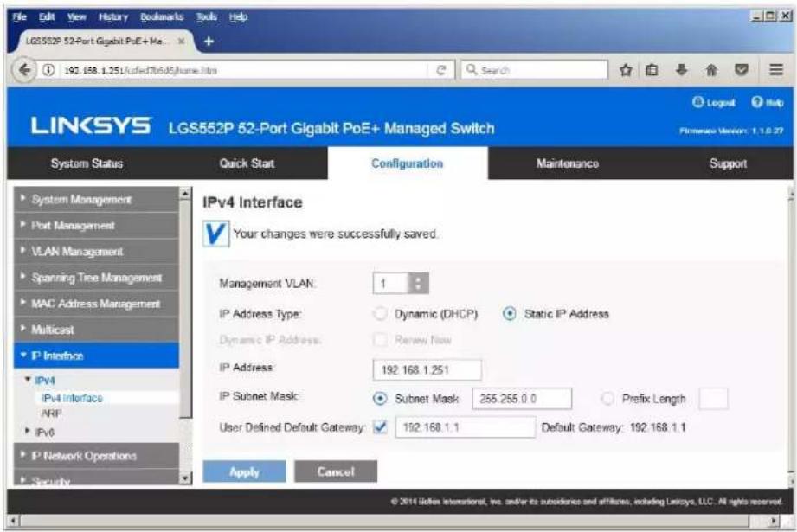Click the Management VLAN stepper arrows
This screenshot has width=797, height=532.
(x=418, y=283)
